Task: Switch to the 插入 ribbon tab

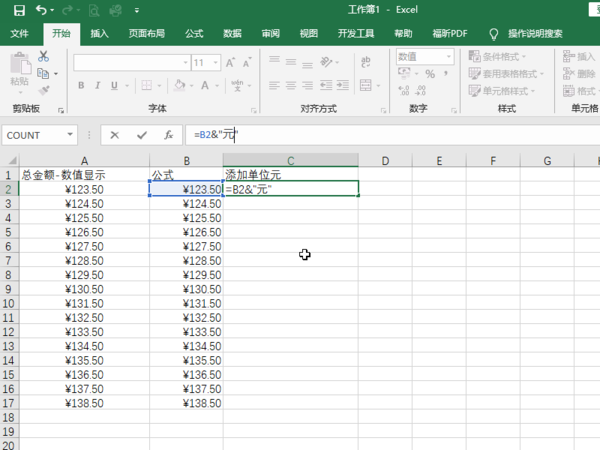Action: click(100, 33)
